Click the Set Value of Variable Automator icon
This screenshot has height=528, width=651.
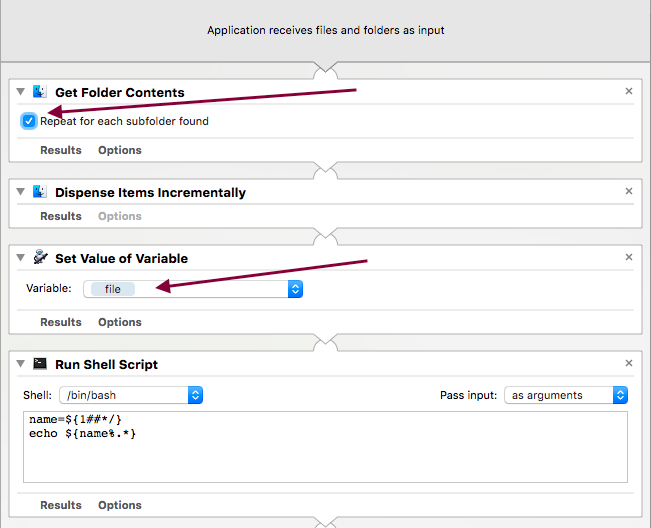[x=40, y=258]
